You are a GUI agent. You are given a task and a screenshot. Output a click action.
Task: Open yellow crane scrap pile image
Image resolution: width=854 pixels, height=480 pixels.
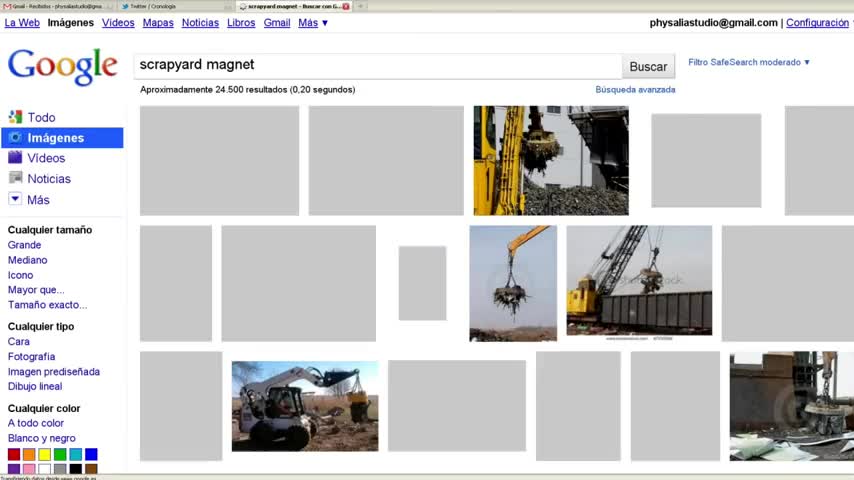coord(551,161)
